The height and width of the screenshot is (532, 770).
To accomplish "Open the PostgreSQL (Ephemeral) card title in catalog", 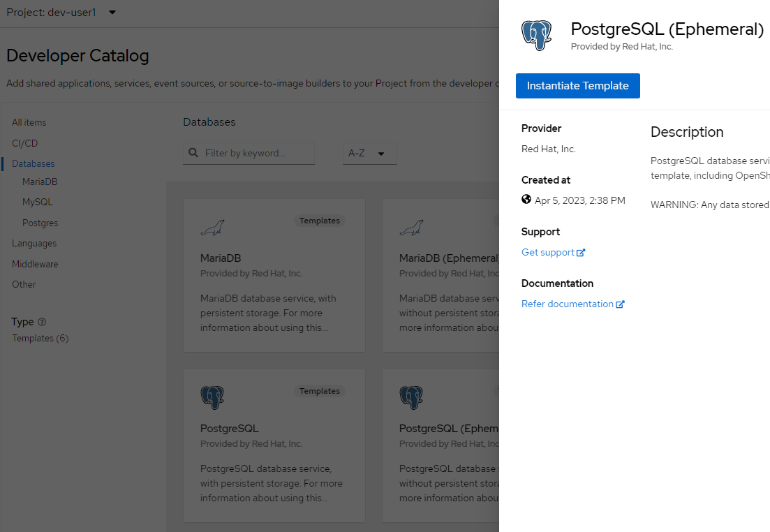I will (x=449, y=429).
